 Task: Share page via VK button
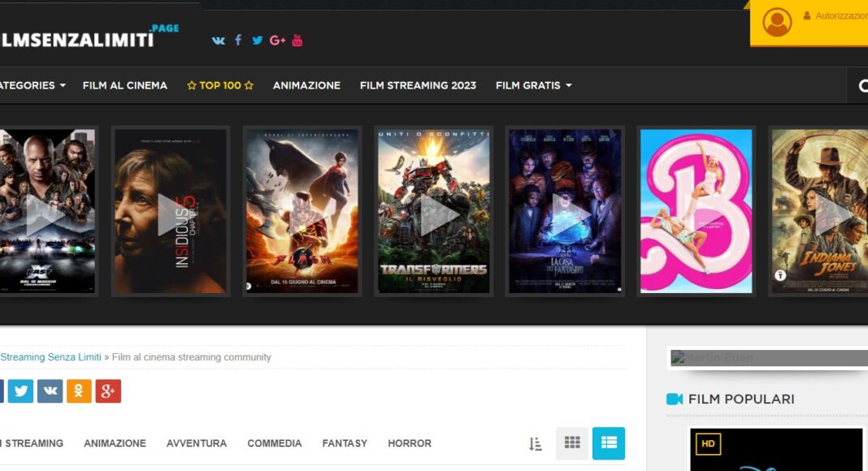pos(50,391)
